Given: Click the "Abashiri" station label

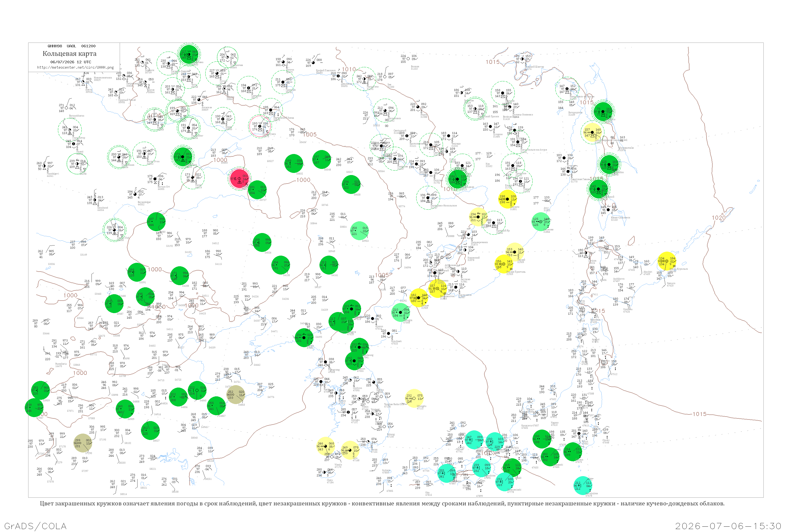Looking at the screenshot, I should click(x=648, y=272).
